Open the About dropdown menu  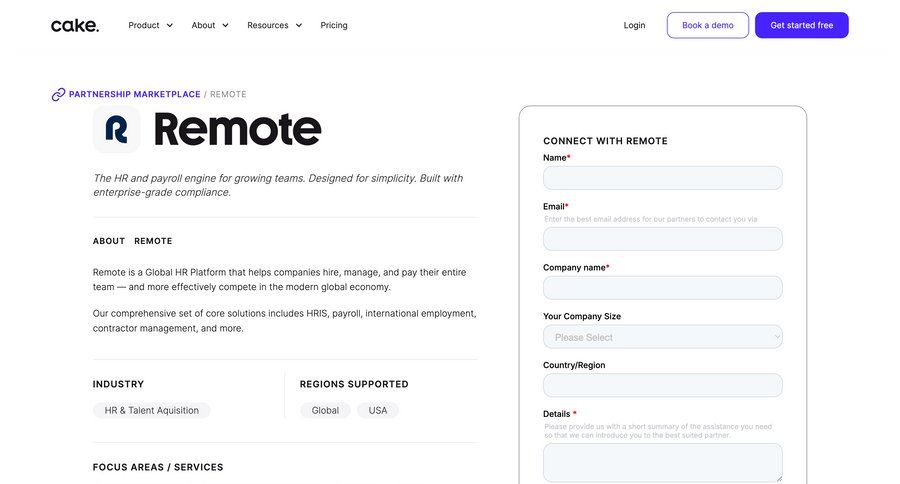[x=210, y=25]
